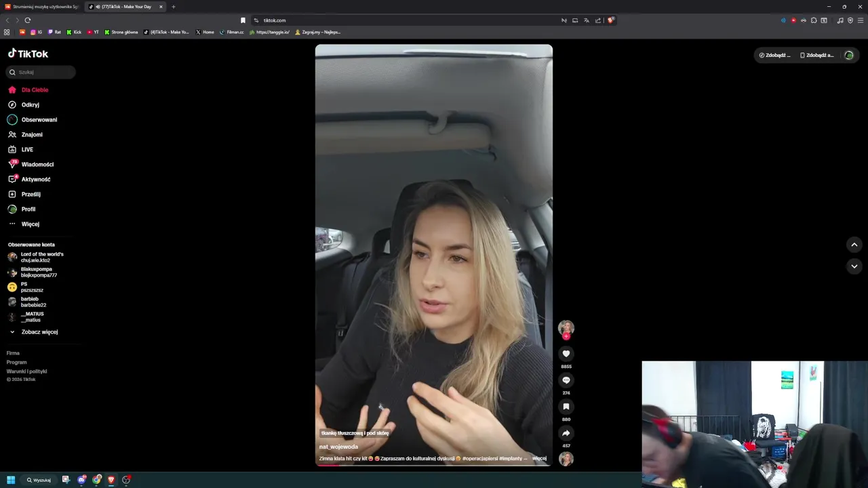The height and width of the screenshot is (488, 868).
Task: Open OBS Studio from the taskbar
Action: [x=126, y=480]
